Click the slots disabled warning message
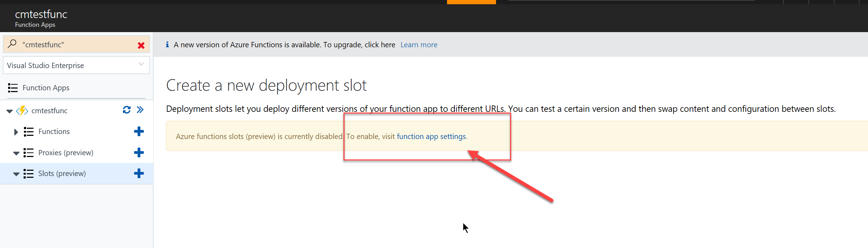Screen dimensions: 868x248 [322, 136]
